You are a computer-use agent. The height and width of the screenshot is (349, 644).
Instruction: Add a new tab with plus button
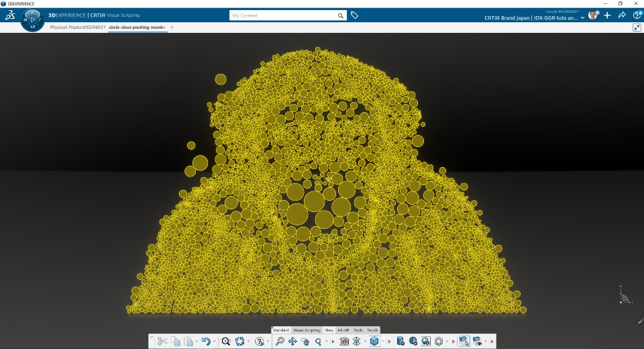tap(172, 27)
